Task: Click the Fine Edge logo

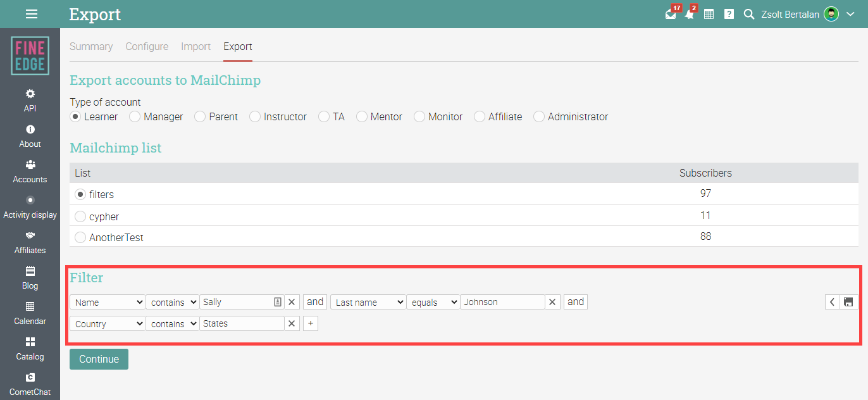Action: click(30, 56)
